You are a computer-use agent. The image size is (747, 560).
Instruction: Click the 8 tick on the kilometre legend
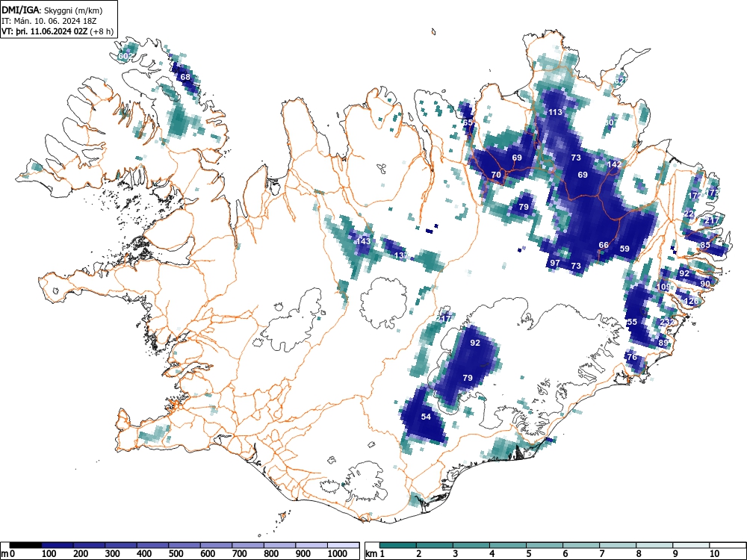(639, 553)
